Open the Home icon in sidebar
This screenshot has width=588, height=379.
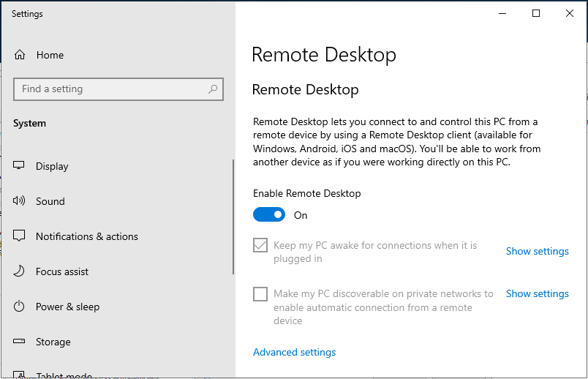(x=20, y=55)
